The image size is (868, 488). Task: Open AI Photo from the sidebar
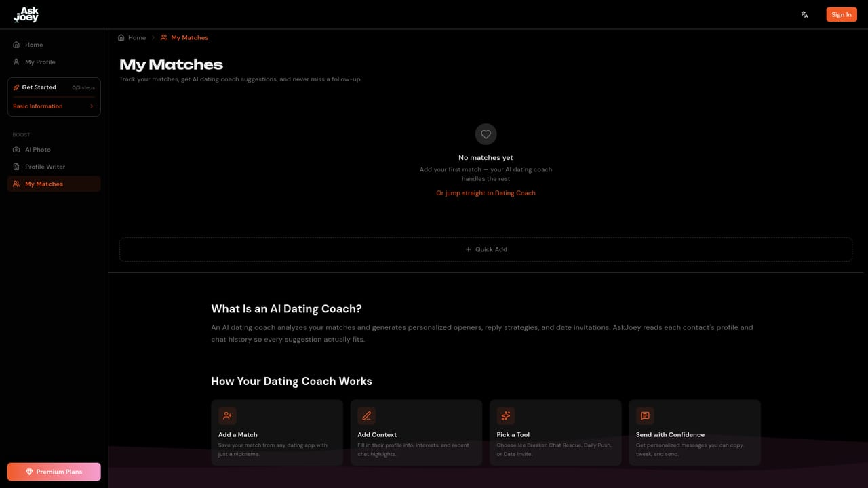tap(54, 150)
